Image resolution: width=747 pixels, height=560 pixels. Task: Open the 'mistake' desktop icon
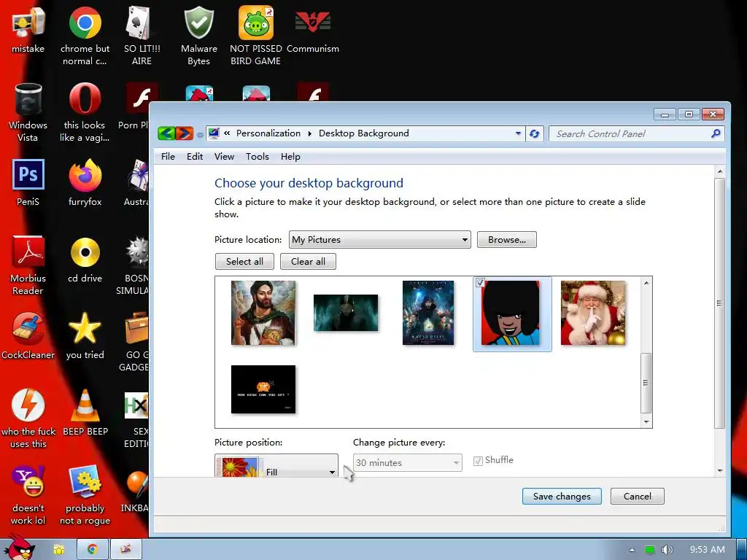(x=28, y=29)
